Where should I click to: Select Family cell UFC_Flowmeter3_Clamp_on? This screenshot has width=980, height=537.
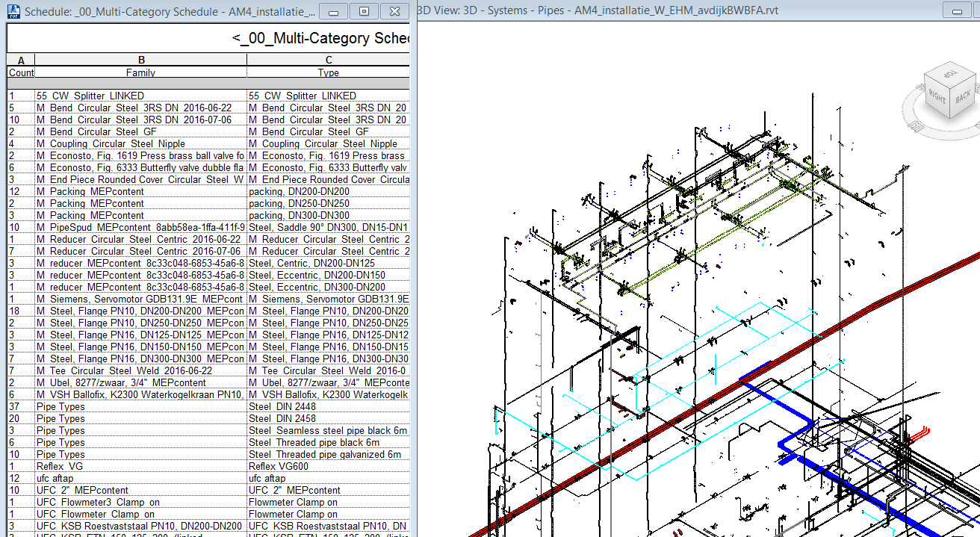pyautogui.click(x=140, y=502)
